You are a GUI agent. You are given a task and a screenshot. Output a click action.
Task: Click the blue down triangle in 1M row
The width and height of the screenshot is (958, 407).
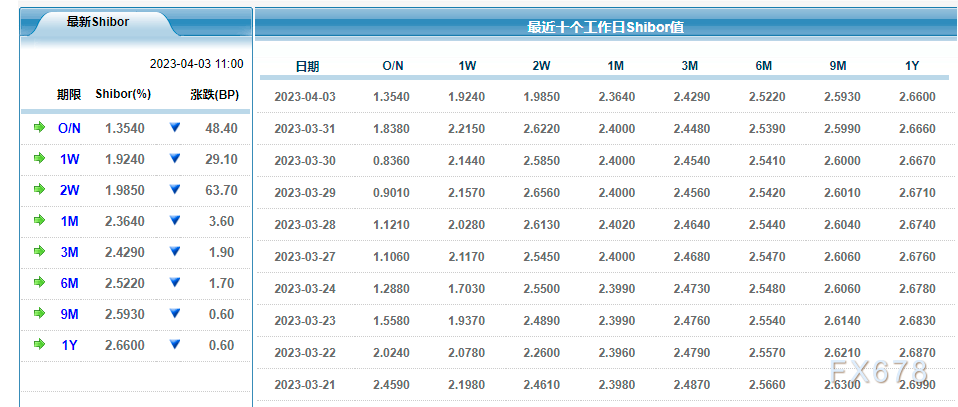[175, 220]
